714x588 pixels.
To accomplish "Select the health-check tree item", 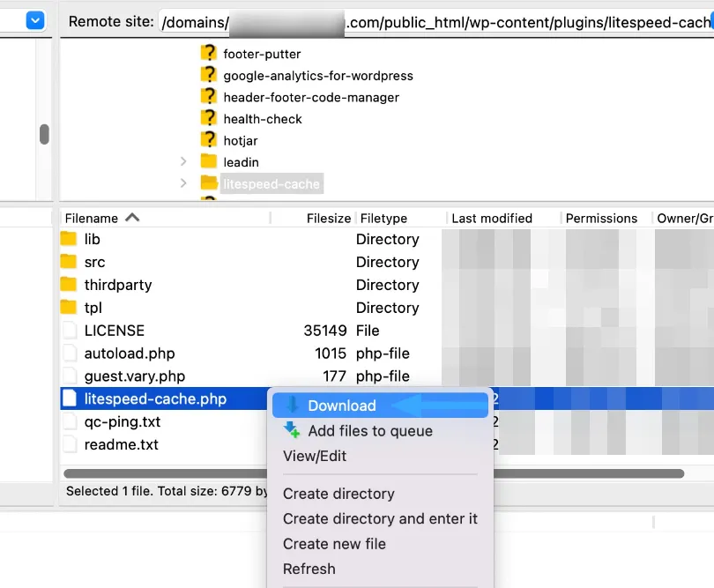I will [x=263, y=119].
